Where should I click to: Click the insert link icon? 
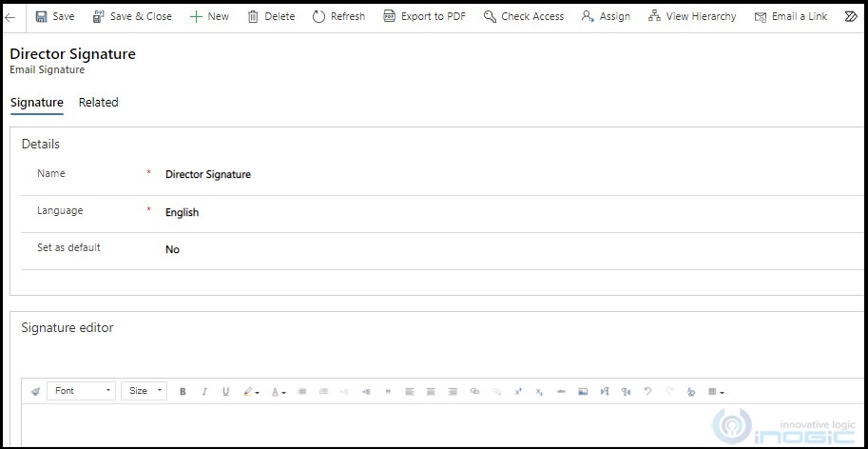click(x=474, y=391)
